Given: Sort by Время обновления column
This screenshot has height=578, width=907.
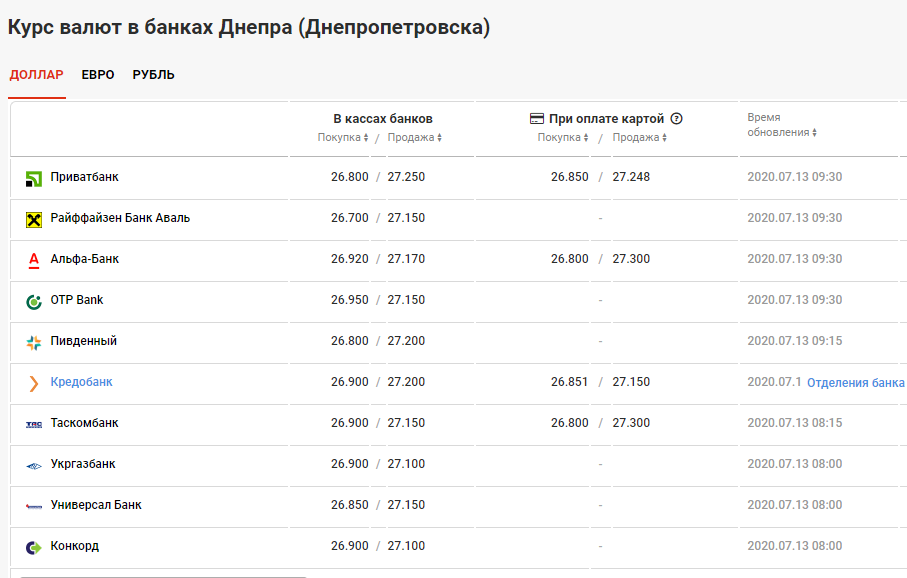Looking at the screenshot, I should [782, 125].
